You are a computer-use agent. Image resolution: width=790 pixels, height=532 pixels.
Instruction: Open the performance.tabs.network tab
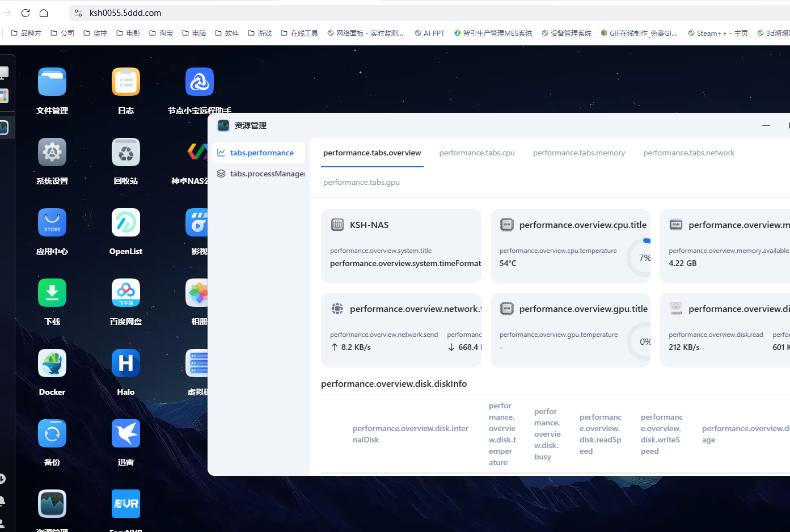click(688, 153)
